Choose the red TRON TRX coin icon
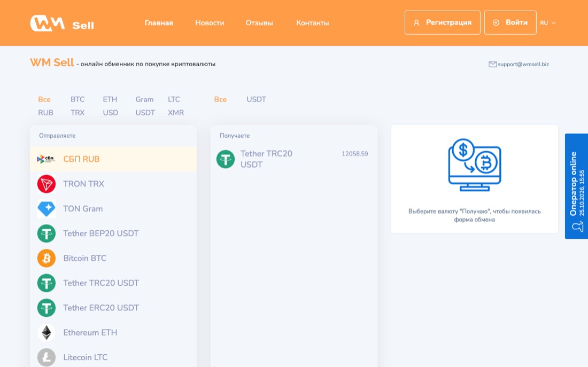The width and height of the screenshot is (588, 367). point(47,184)
